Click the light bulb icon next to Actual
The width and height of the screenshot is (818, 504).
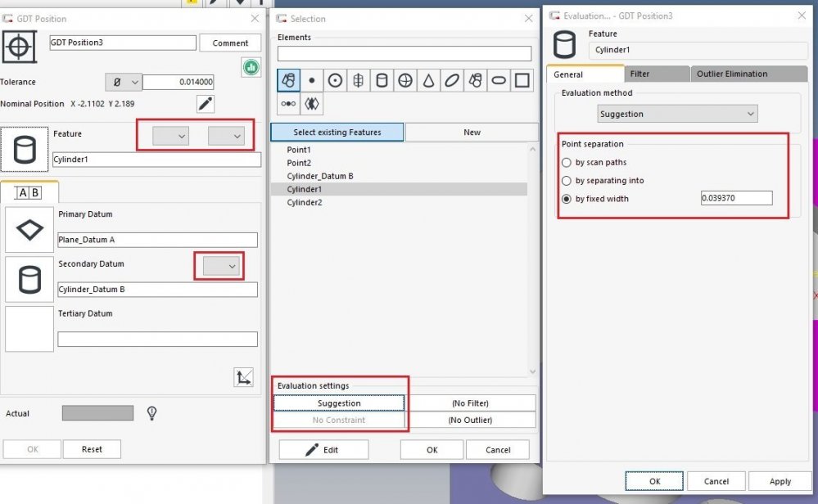click(x=151, y=413)
